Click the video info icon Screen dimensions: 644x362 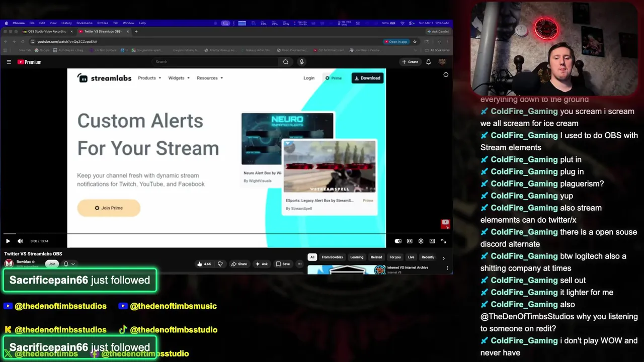[x=446, y=74]
